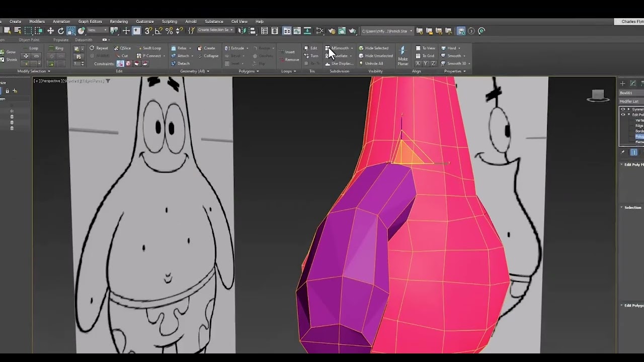
Task: Toggle the Ribbon icon in main toolbar
Action: click(287, 31)
